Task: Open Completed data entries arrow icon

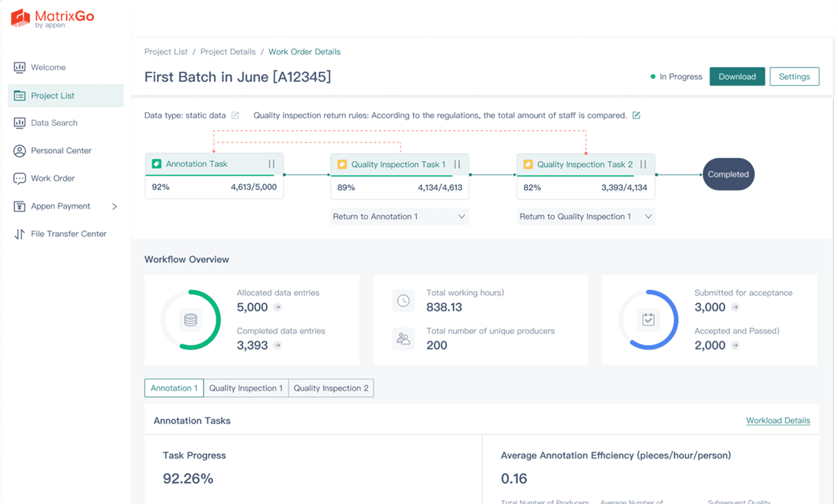Action: (x=278, y=345)
